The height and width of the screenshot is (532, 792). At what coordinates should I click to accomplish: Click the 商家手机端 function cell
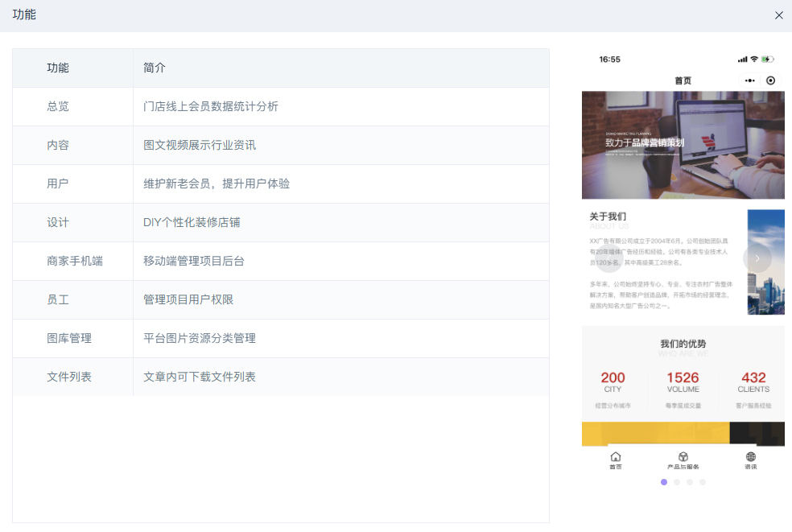pyautogui.click(x=72, y=262)
